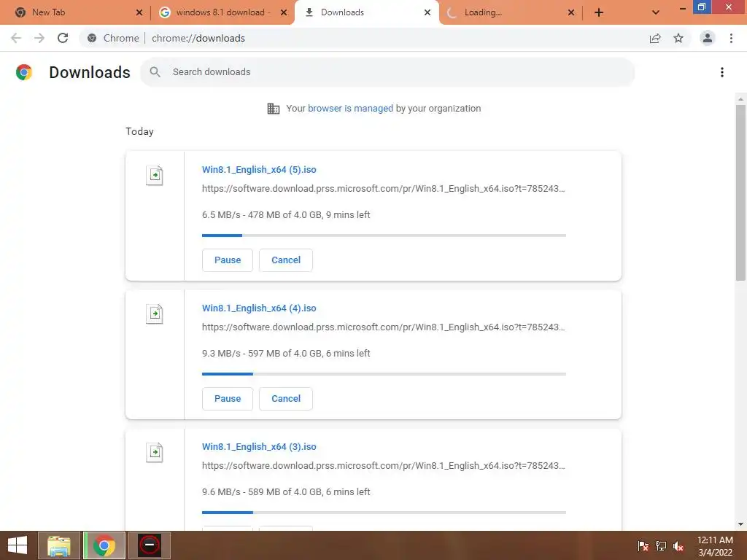This screenshot has width=747, height=560.
Task: Open the browser is managed link
Action: pos(350,109)
